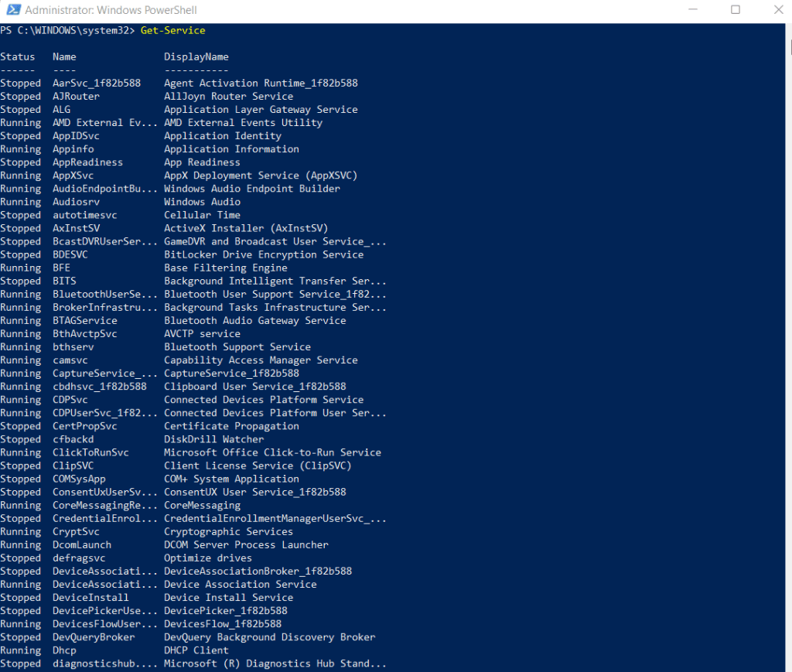Screen dimensions: 792x672
Task: Click the Administrator: Windows PowerShell title text
Action: [111, 10]
